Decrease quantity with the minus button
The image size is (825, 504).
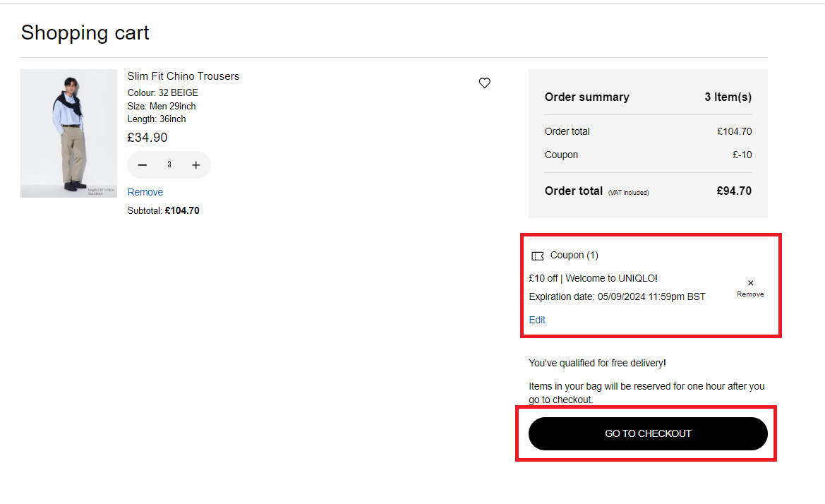[143, 165]
